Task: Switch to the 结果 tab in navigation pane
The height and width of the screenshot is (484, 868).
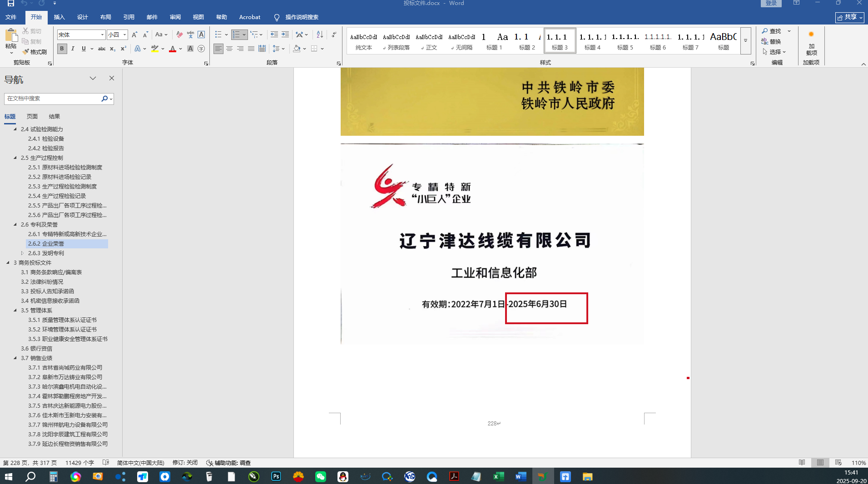Action: 54,117
